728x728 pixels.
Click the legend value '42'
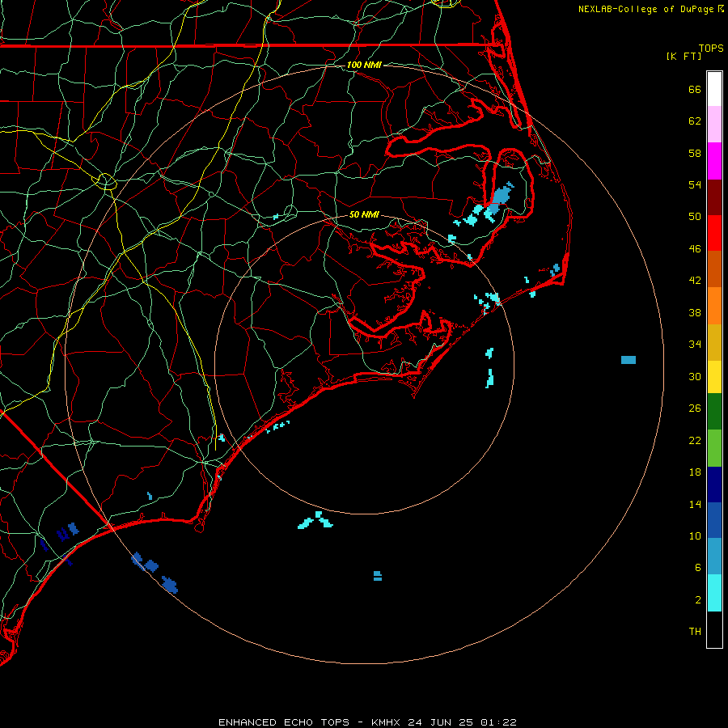(x=695, y=281)
